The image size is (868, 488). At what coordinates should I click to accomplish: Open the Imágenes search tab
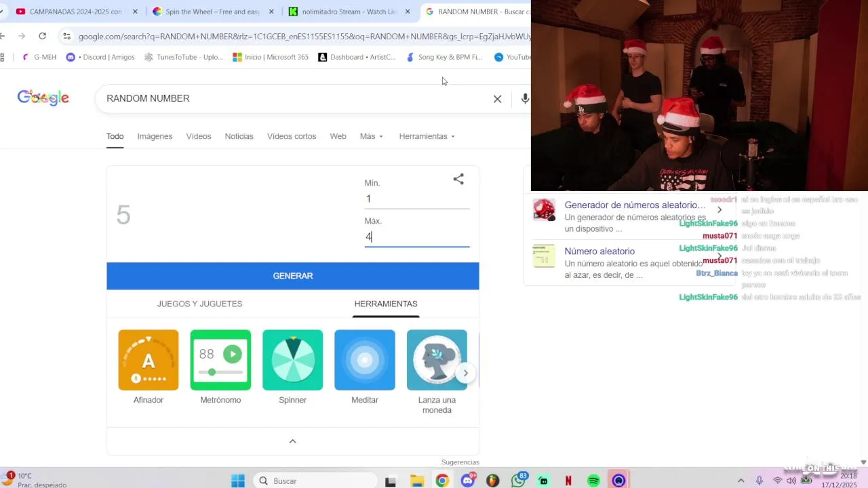click(x=155, y=136)
